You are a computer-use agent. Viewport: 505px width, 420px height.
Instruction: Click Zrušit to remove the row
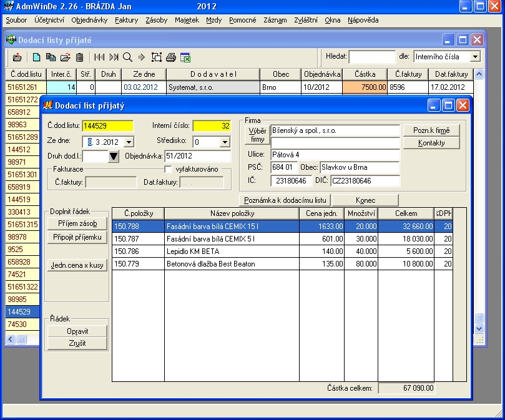(x=77, y=343)
